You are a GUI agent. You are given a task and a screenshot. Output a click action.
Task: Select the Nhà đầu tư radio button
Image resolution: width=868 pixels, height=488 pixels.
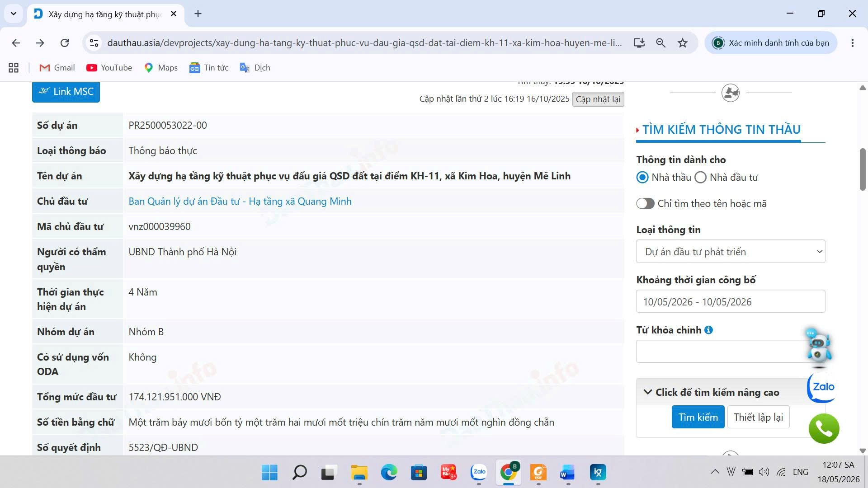click(700, 178)
